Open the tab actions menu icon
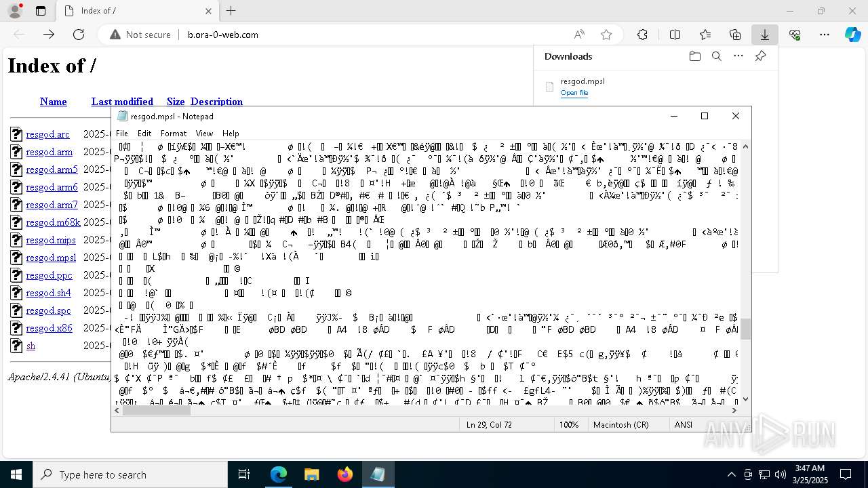 tap(41, 11)
